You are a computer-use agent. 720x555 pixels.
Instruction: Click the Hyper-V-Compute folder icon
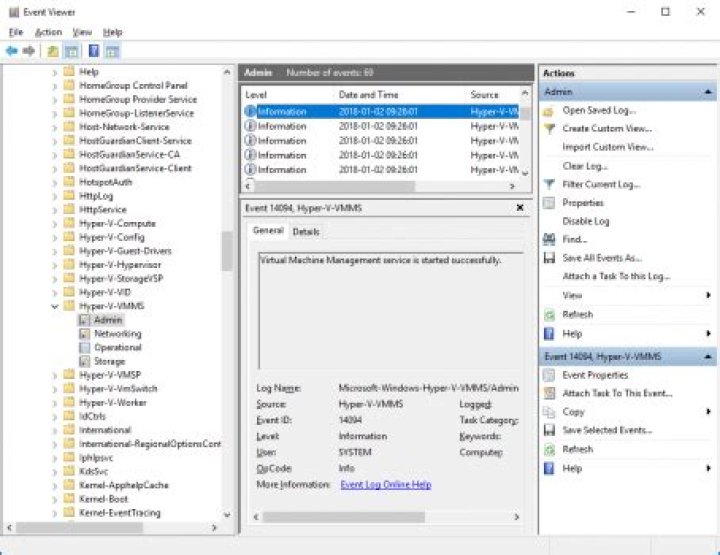(x=69, y=224)
